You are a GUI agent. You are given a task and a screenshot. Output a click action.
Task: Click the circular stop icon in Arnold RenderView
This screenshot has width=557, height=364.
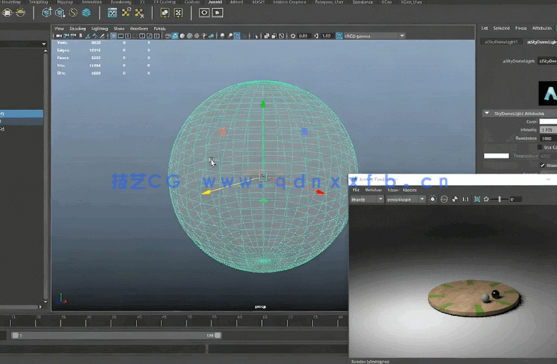pyautogui.click(x=444, y=199)
